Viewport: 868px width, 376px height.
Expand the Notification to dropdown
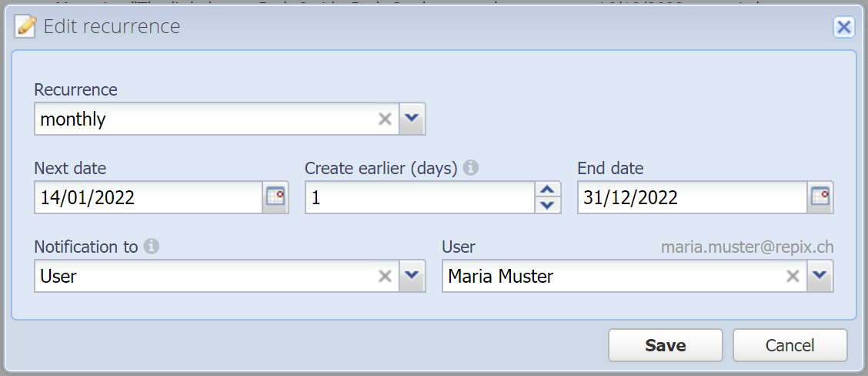pyautogui.click(x=412, y=276)
